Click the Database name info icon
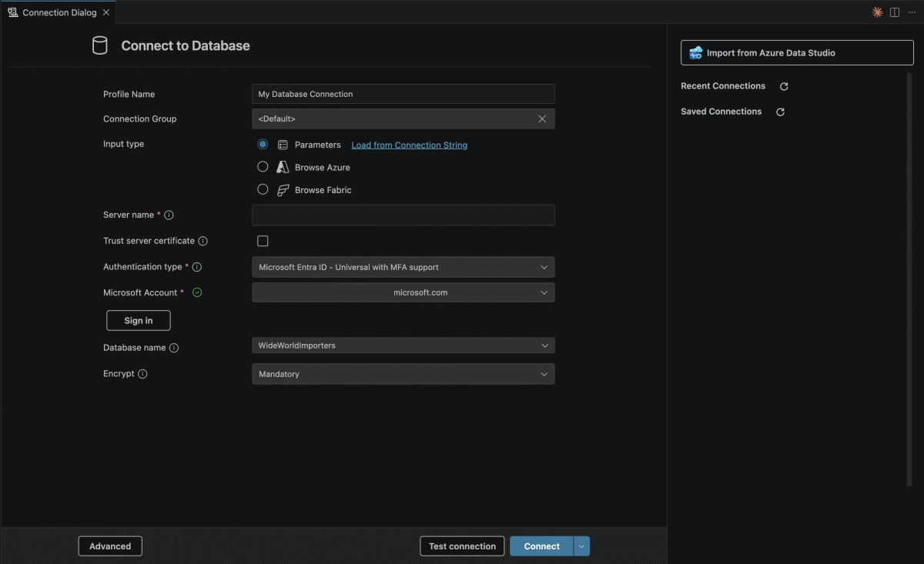Viewport: 924px width, 564px height. tap(174, 348)
